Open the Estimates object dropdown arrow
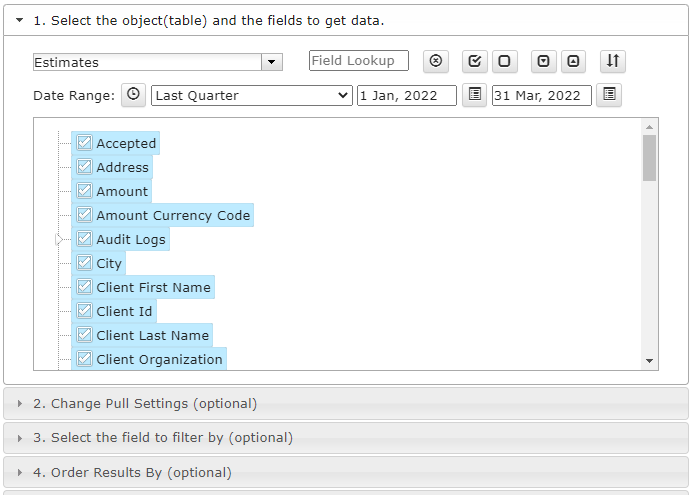 pyautogui.click(x=272, y=62)
